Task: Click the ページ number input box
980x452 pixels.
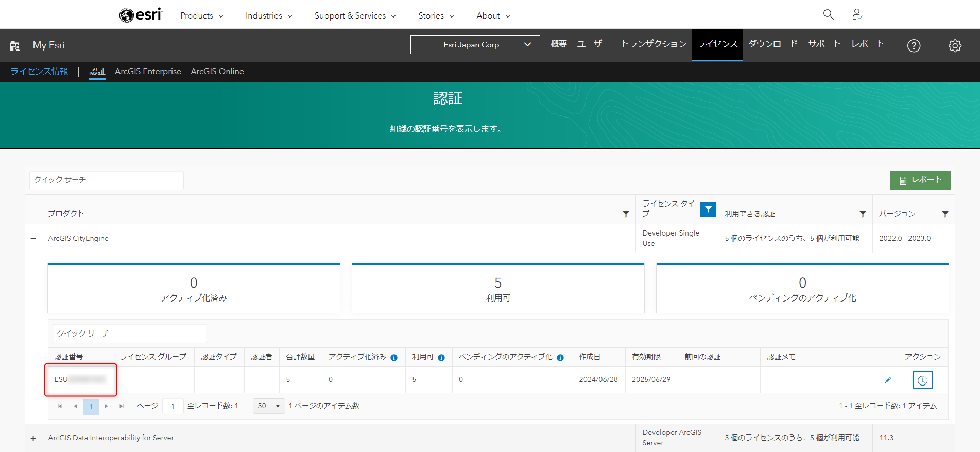Action: tap(173, 406)
